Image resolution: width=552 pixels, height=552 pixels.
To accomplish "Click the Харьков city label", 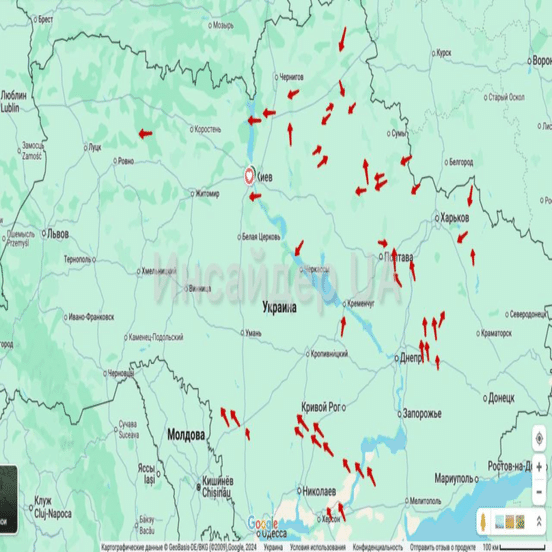I will click(x=454, y=218).
